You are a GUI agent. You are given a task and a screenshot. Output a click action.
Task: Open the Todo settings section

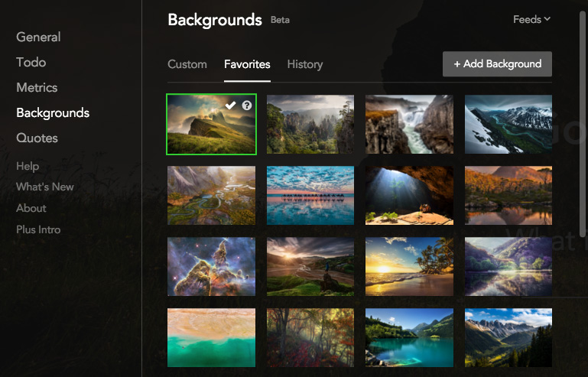[31, 62]
